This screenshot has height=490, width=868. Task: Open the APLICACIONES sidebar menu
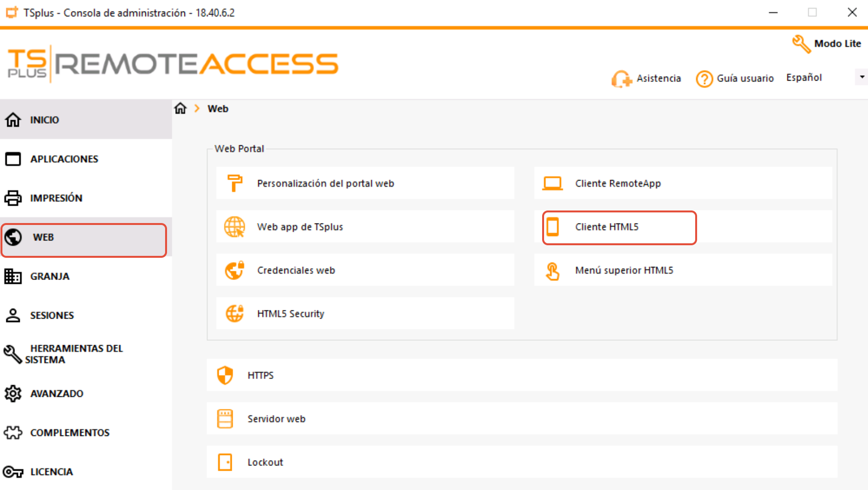86,159
